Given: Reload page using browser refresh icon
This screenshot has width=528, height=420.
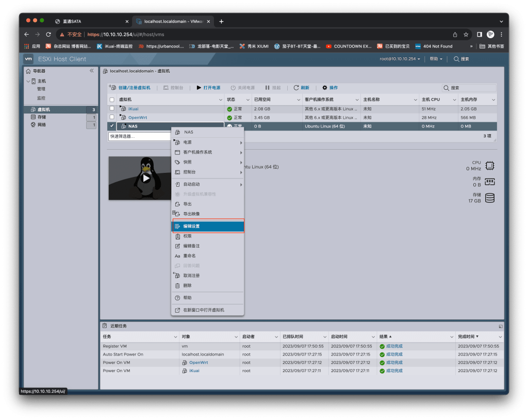Looking at the screenshot, I should pyautogui.click(x=48, y=35).
